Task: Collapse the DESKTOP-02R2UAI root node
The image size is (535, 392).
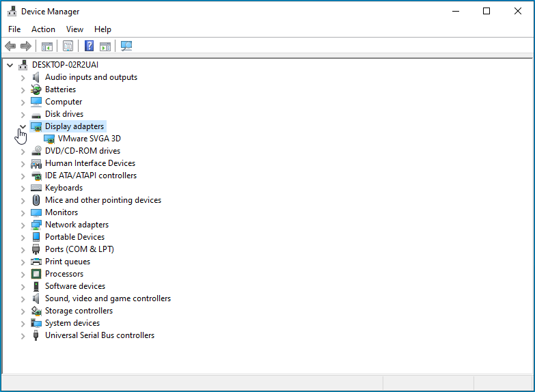Action: pos(10,65)
